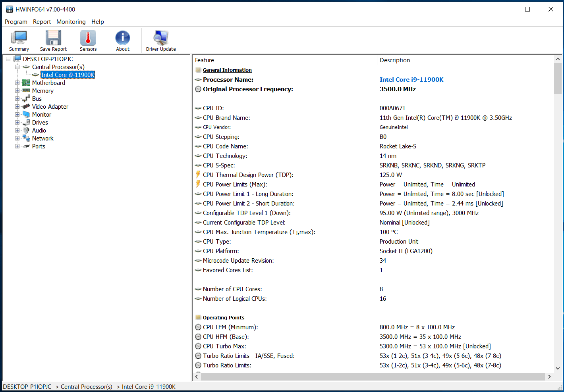Click the Network tree icon
Viewport: 564px width, 392px height.
click(x=26, y=138)
